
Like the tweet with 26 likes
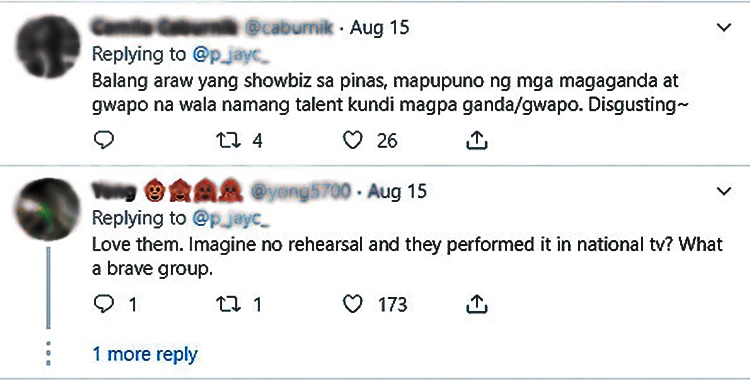point(353,141)
